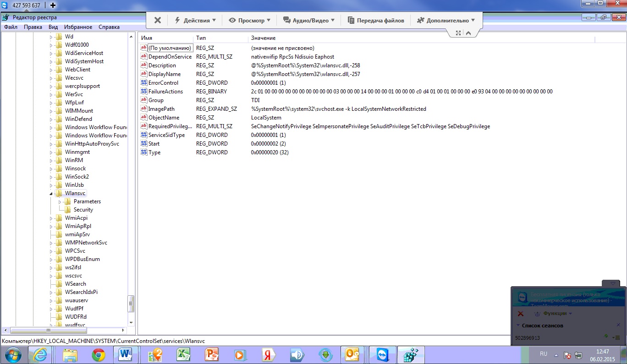Open Outlook from the taskbar

pos(353,355)
